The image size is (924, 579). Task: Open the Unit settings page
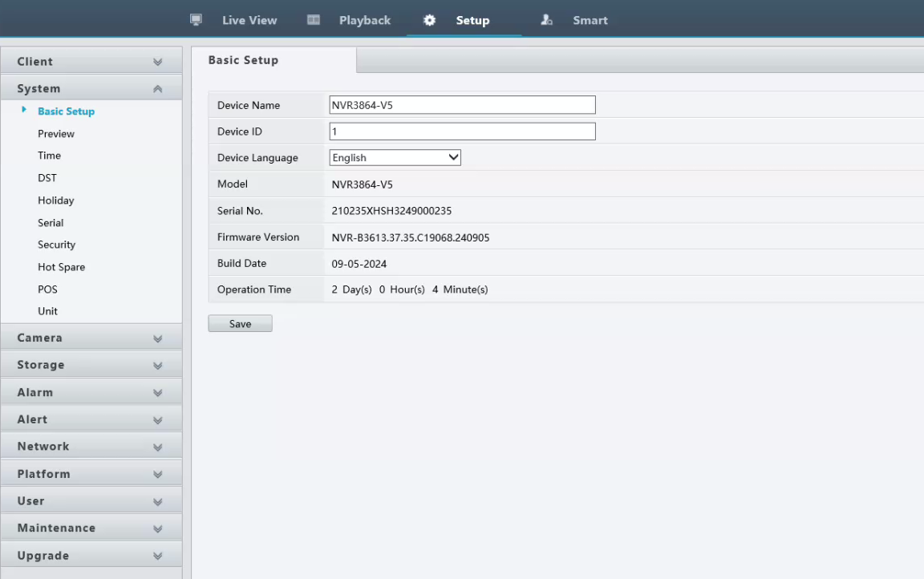click(48, 311)
